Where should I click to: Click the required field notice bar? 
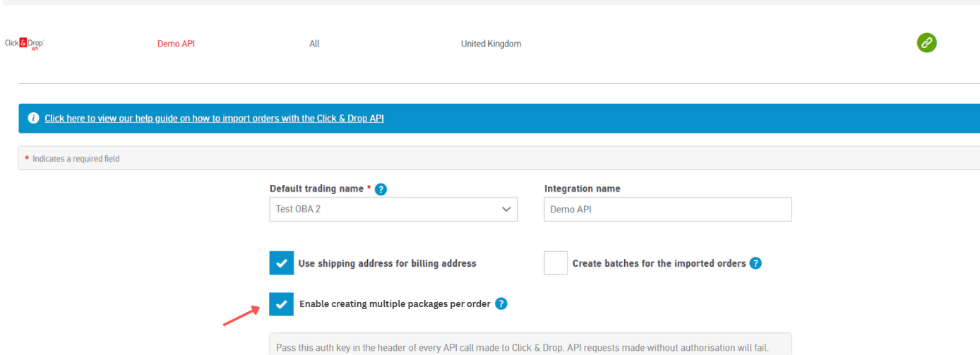click(494, 159)
